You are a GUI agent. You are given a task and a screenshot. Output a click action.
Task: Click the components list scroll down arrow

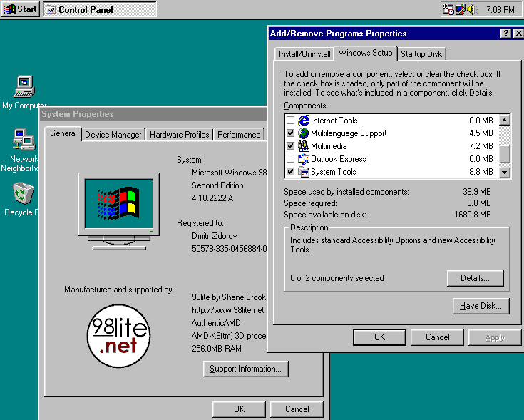505,173
